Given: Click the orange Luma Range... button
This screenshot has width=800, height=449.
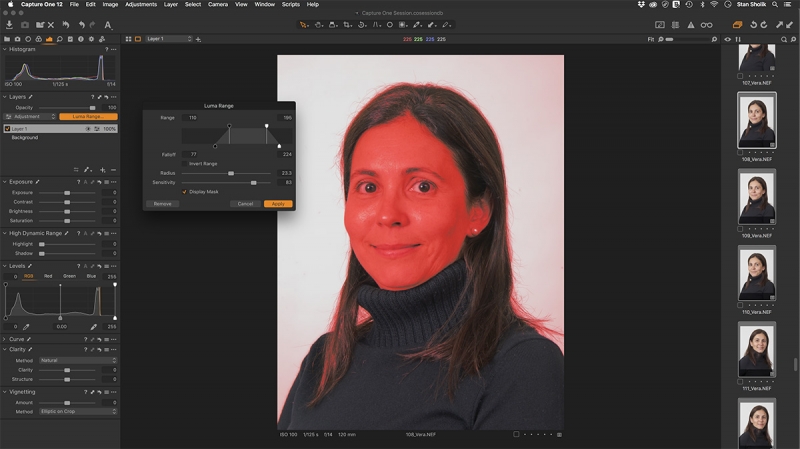Looking at the screenshot, I should pos(88,117).
